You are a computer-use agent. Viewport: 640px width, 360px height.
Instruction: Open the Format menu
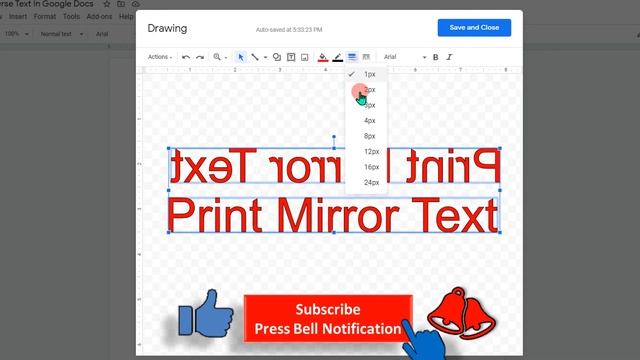(44, 17)
